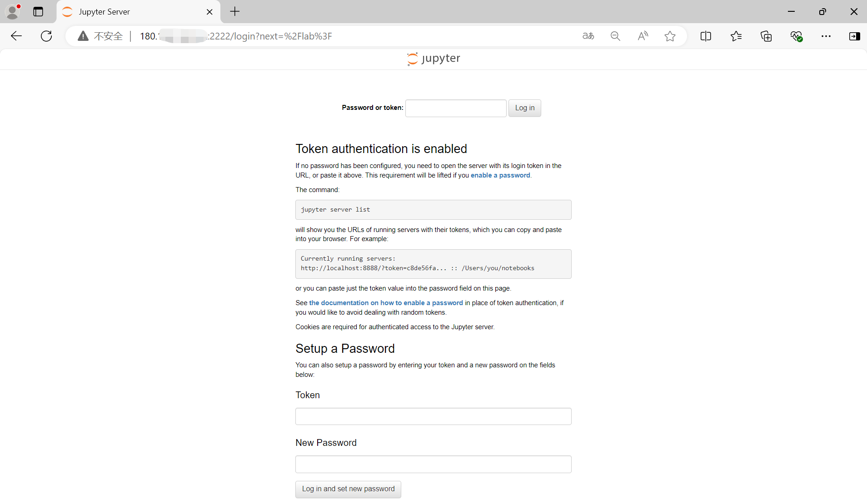This screenshot has width=867, height=504.
Task: Open the favorites list
Action: (x=736, y=36)
